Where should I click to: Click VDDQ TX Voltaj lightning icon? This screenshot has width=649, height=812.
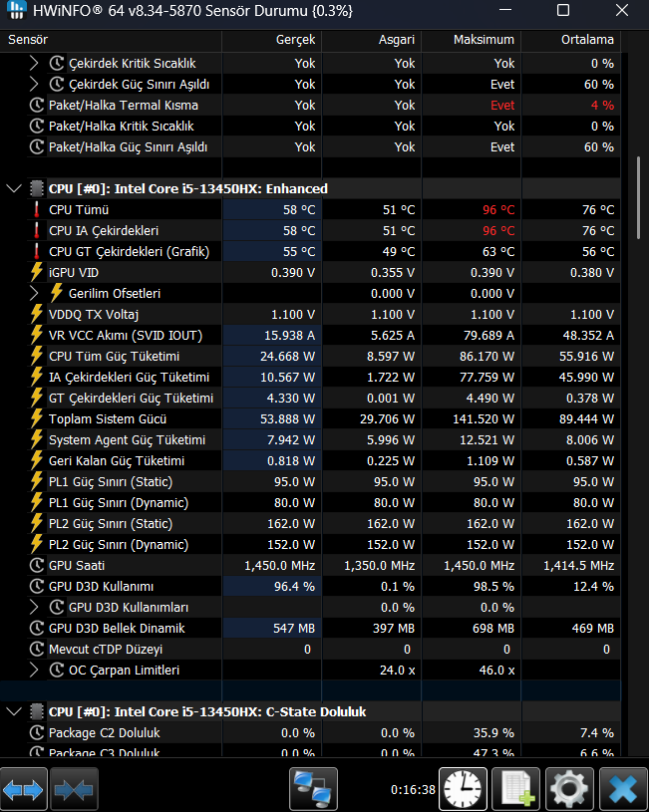[36, 315]
